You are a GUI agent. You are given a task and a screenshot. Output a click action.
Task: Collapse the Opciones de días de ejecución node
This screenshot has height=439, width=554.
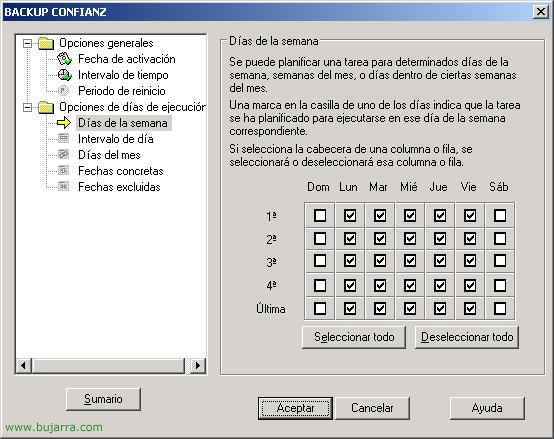27,107
